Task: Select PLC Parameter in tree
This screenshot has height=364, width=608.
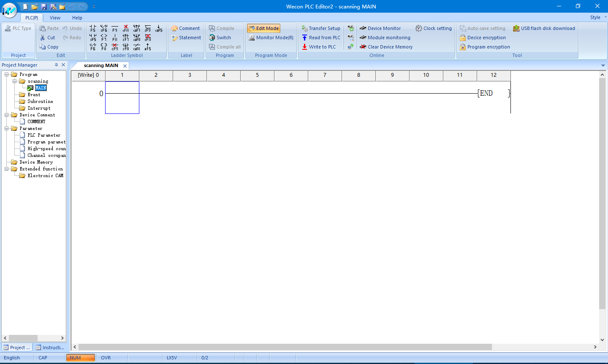Action: [44, 135]
